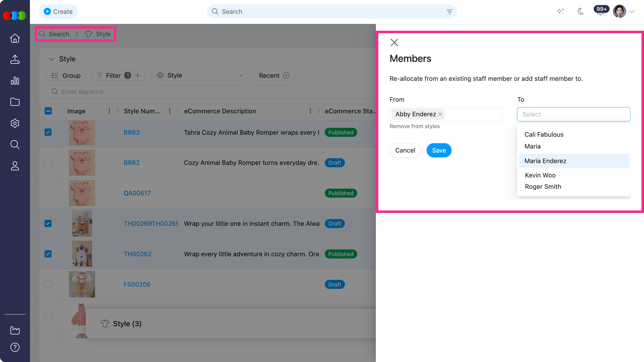This screenshot has height=362, width=644.
Task: Open the Group options button
Action: tap(66, 76)
